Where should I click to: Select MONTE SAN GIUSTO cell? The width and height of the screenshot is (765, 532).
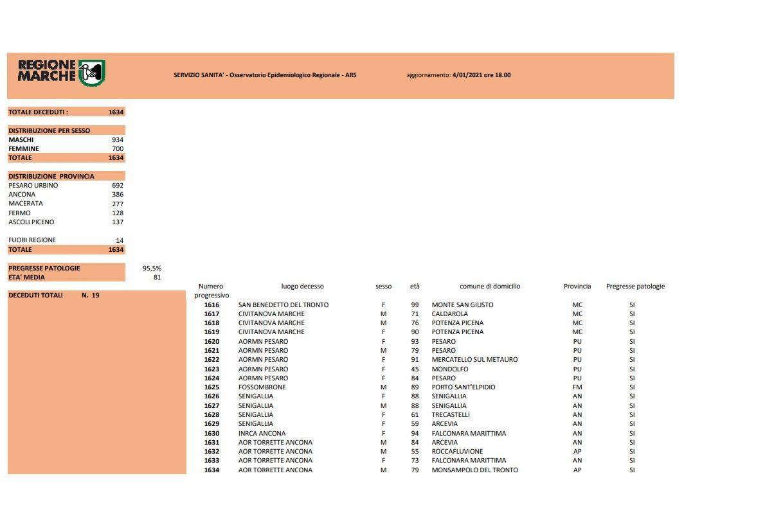coord(462,305)
